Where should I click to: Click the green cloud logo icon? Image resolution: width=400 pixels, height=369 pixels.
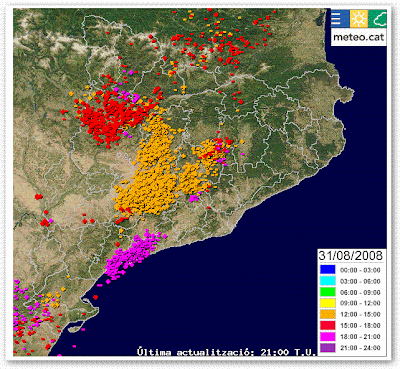click(378, 18)
